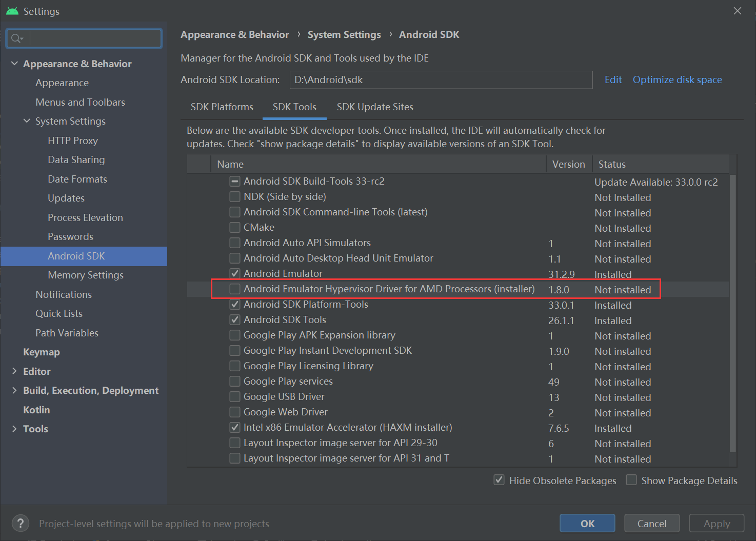756x541 pixels.
Task: Check Android Auto API Simulators
Action: (235, 243)
